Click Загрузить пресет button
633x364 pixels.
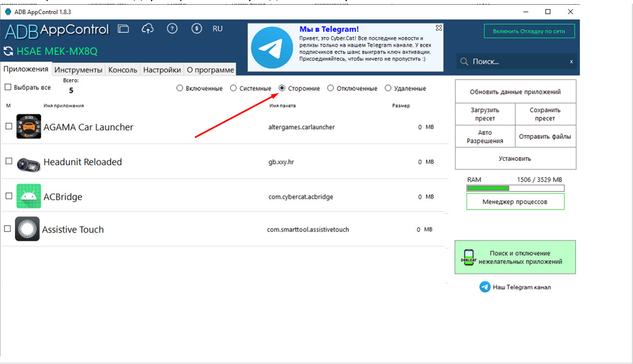tap(485, 114)
